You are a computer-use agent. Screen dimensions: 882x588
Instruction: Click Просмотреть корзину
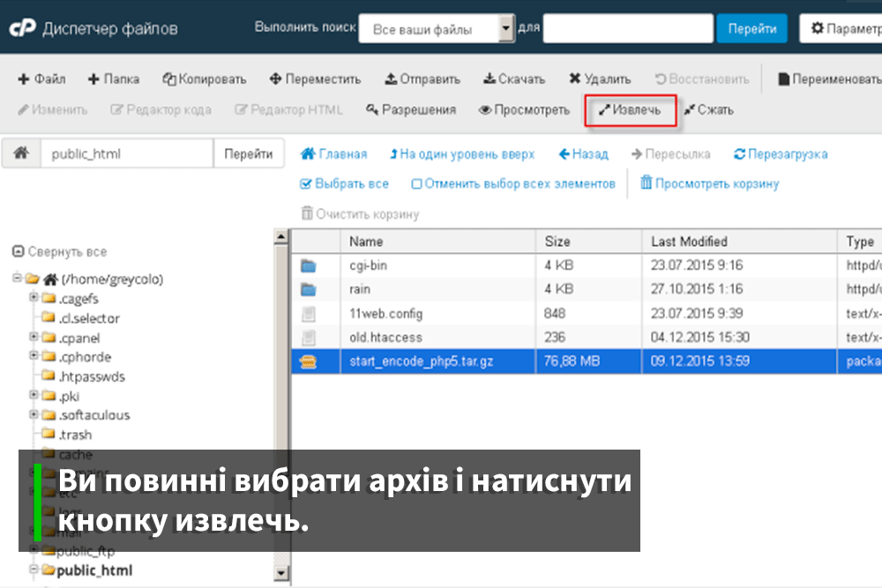(x=709, y=183)
